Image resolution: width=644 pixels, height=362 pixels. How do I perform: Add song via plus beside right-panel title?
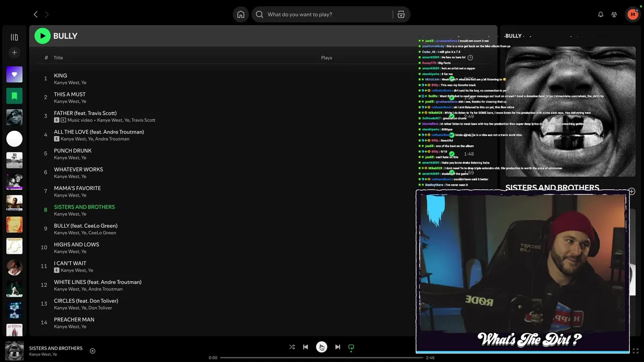631,191
